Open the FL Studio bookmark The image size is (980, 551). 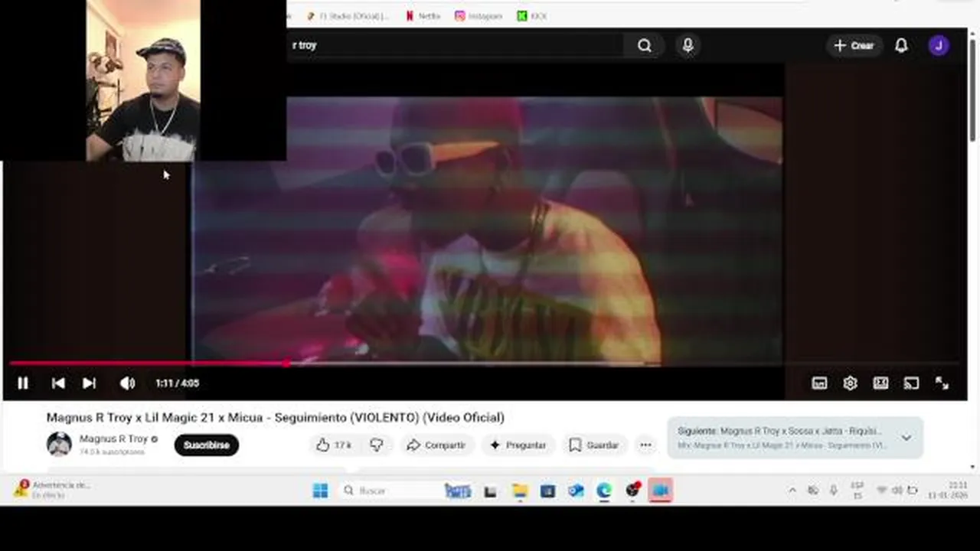click(x=348, y=16)
